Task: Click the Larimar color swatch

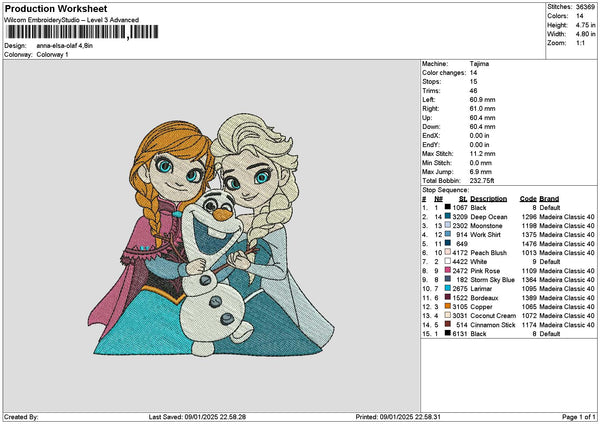Action: tap(447, 289)
